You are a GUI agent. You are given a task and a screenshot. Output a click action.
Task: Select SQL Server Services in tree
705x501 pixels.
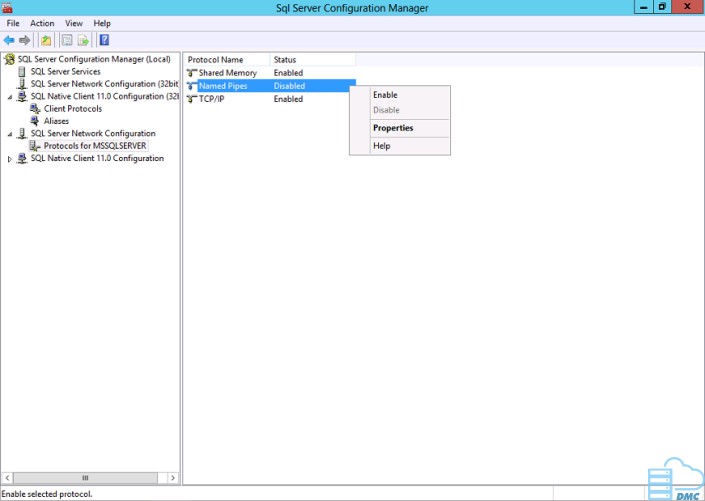[x=66, y=72]
